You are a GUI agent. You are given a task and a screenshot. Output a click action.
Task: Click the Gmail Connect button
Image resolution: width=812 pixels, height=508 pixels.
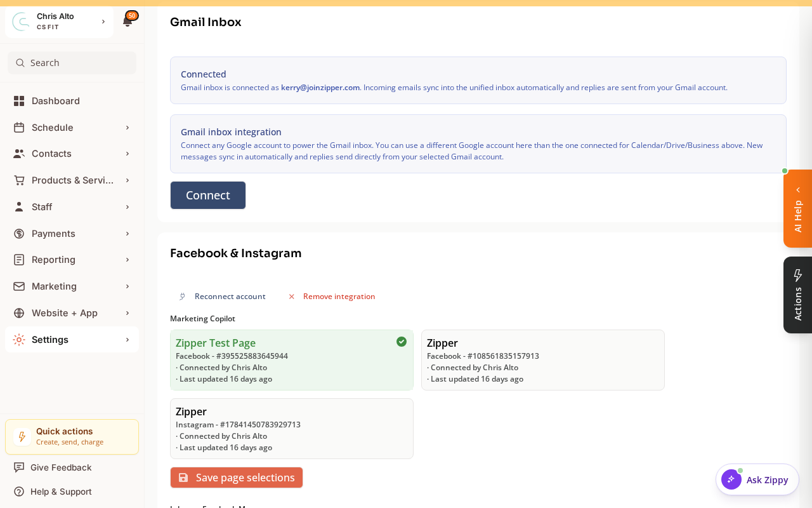[208, 196]
